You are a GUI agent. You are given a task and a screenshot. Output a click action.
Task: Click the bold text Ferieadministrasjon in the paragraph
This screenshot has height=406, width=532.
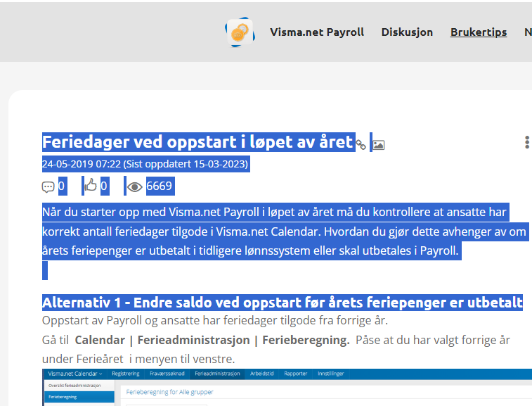click(x=193, y=340)
